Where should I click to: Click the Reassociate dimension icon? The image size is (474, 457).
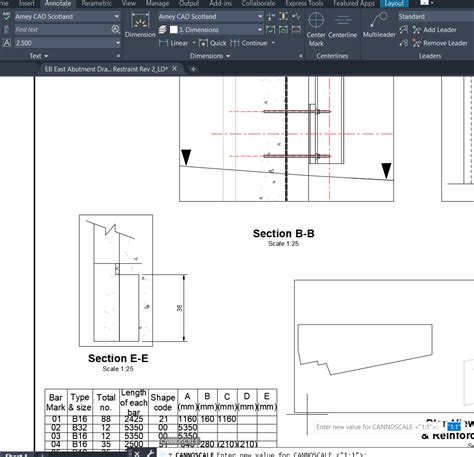[x=296, y=30]
